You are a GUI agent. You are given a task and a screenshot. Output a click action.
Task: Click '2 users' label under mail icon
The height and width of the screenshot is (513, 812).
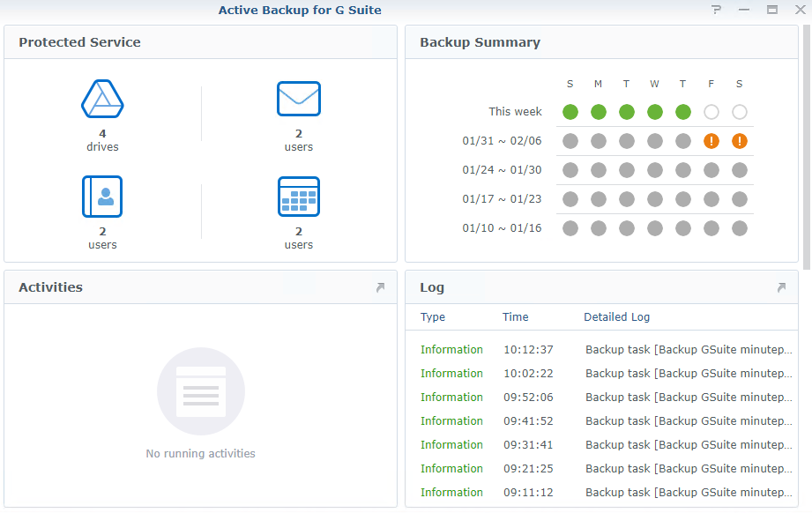coord(299,140)
